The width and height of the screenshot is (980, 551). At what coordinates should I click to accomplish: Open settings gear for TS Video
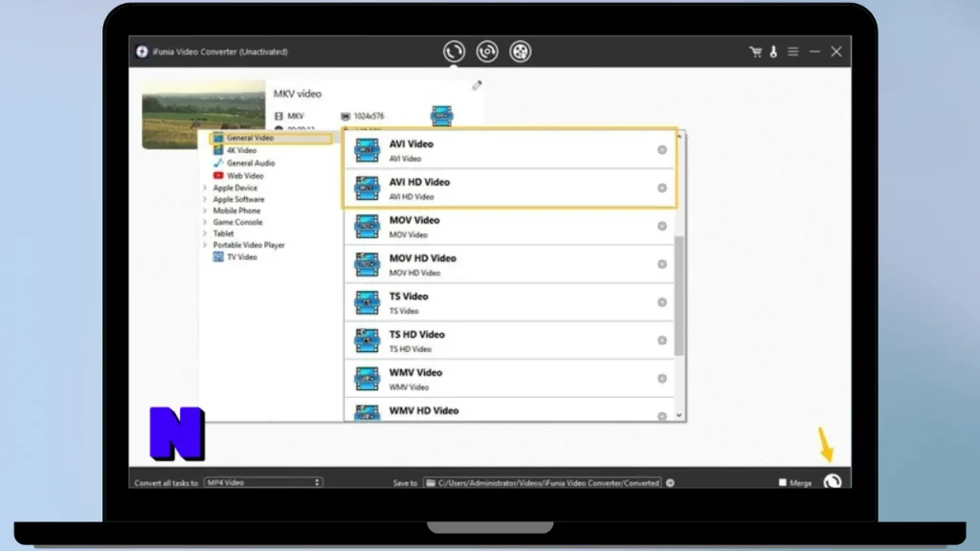pyautogui.click(x=662, y=302)
